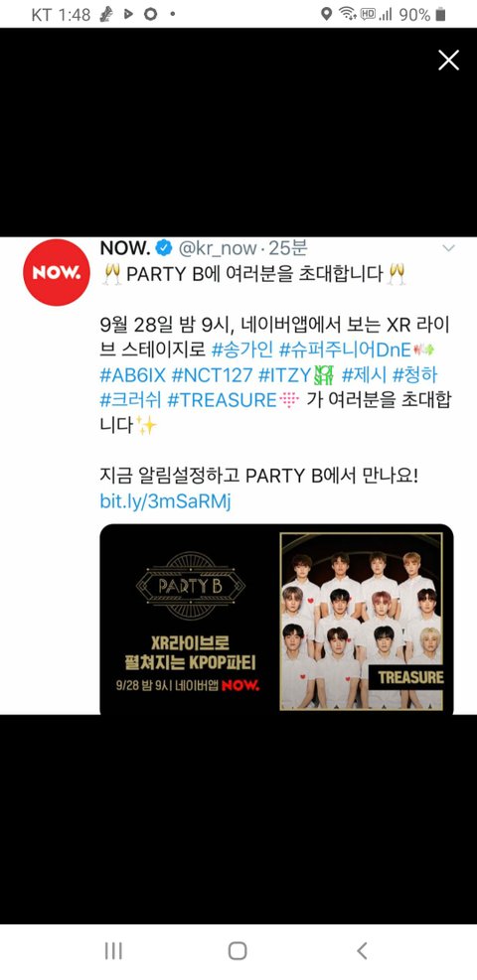Open hashtag #크러쉬
Screen dimensions: 477x980
tap(132, 400)
